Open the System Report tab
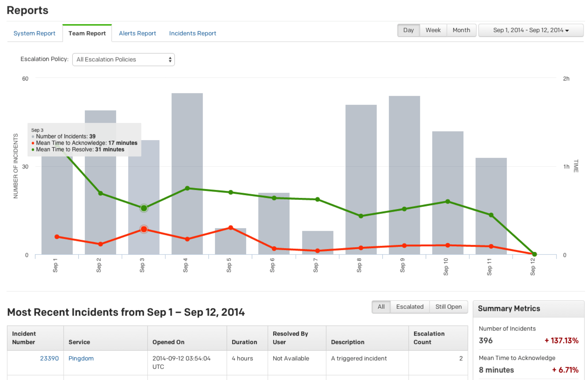 point(34,33)
